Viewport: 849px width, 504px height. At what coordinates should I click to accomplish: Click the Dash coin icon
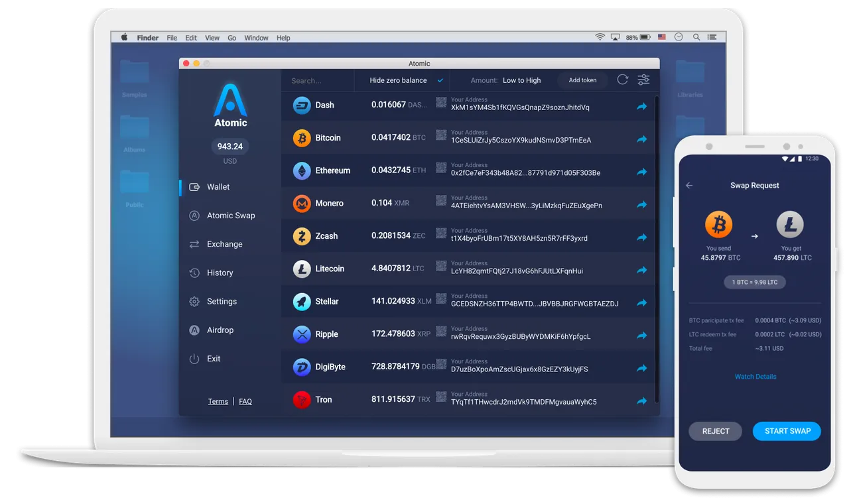tap(302, 105)
